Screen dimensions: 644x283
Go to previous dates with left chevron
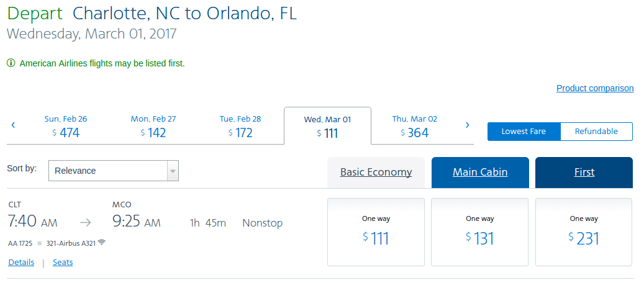(x=13, y=125)
